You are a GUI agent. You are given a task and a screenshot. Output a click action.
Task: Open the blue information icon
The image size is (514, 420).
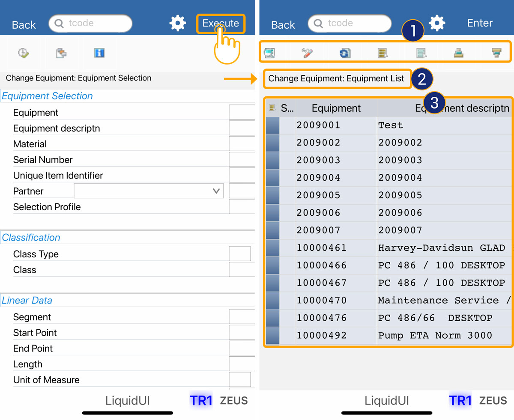click(99, 53)
